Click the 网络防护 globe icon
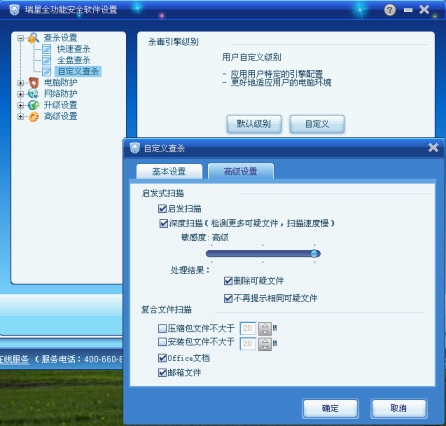This screenshot has width=446, height=426. (x=33, y=94)
